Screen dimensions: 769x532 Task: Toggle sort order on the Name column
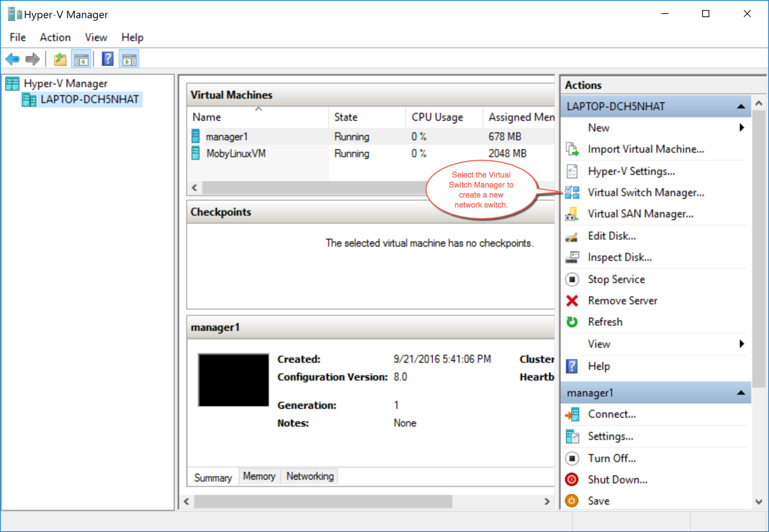[x=239, y=117]
